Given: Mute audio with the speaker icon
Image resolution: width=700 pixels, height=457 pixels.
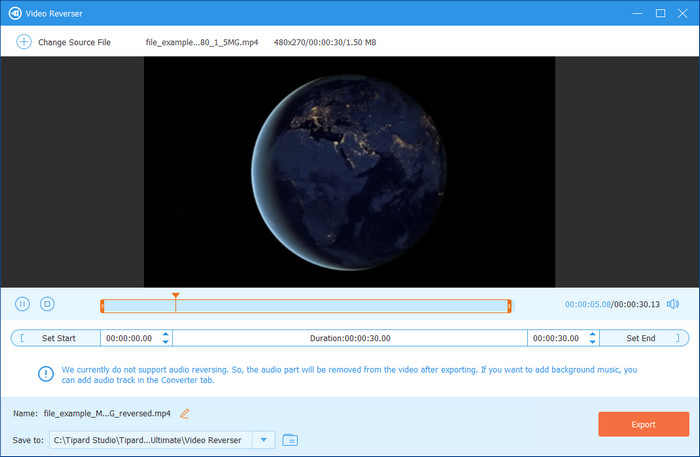Looking at the screenshot, I should point(673,304).
